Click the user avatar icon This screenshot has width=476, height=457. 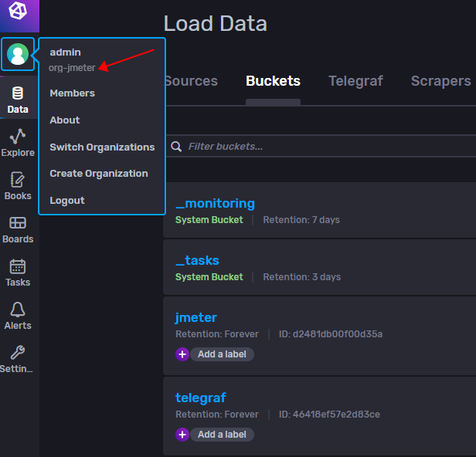pyautogui.click(x=18, y=54)
